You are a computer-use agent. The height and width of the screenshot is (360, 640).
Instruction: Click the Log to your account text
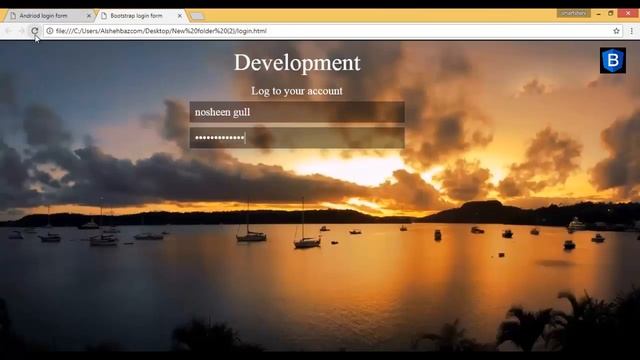pyautogui.click(x=297, y=91)
